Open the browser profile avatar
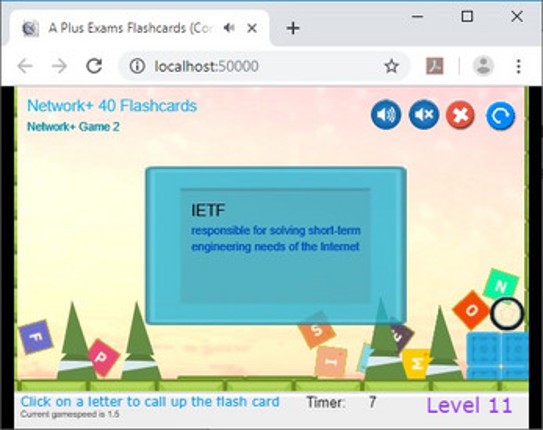543x430 pixels. click(x=483, y=66)
